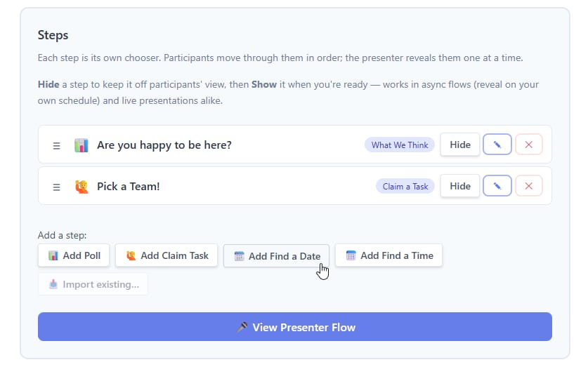The image size is (588, 367).
Task: Hide the "Pick a Team!" step
Action: [459, 186]
